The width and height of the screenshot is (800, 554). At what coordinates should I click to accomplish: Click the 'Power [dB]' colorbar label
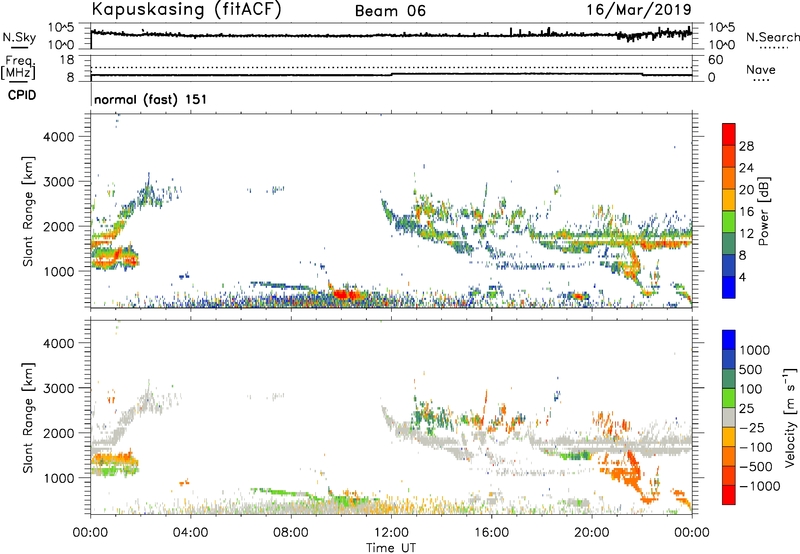(763, 211)
